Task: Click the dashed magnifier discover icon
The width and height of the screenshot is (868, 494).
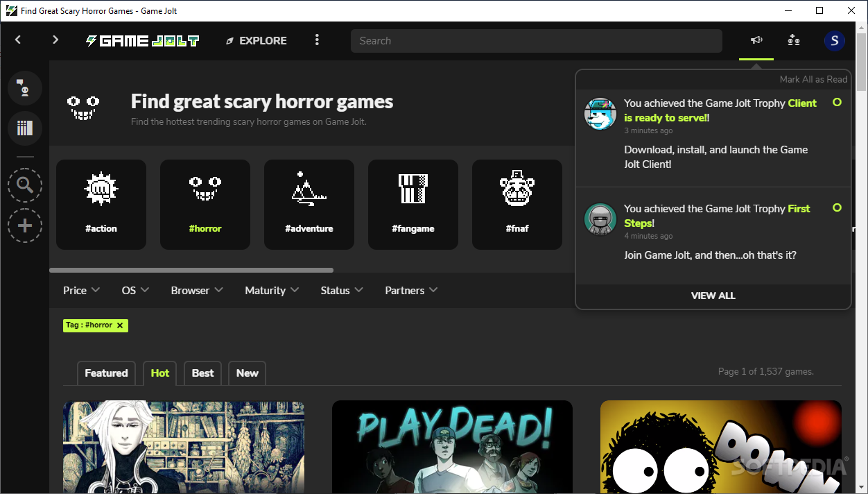Action: [25, 185]
